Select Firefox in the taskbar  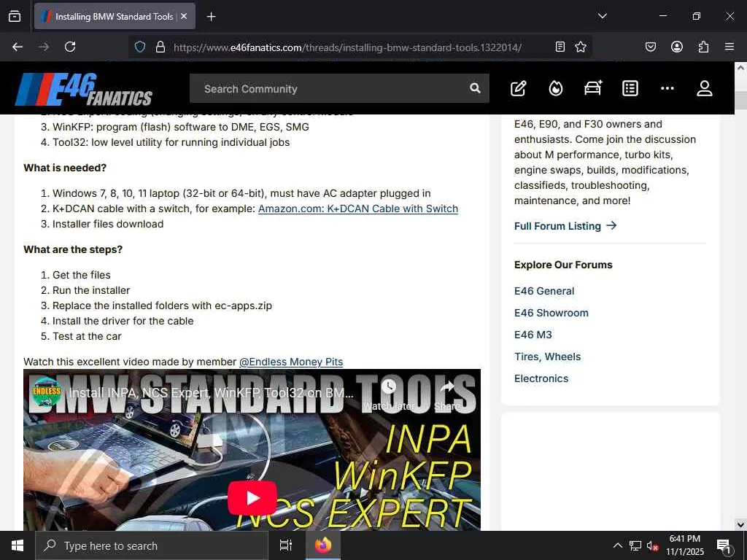click(323, 545)
